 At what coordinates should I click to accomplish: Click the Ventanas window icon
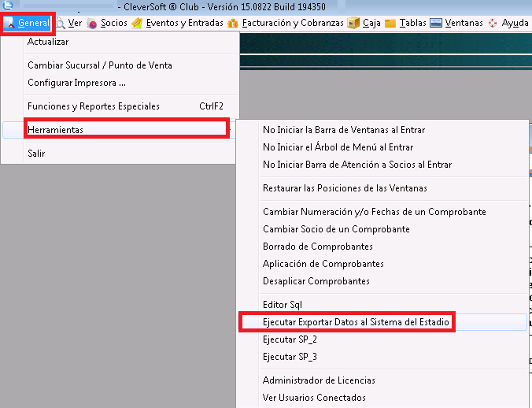click(436, 24)
